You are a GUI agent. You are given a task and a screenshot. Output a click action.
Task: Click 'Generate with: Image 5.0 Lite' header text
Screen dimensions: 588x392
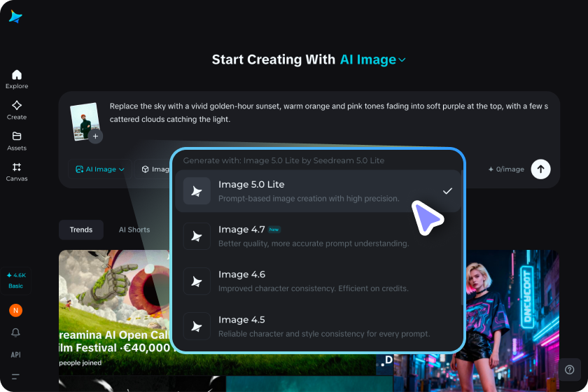(283, 160)
